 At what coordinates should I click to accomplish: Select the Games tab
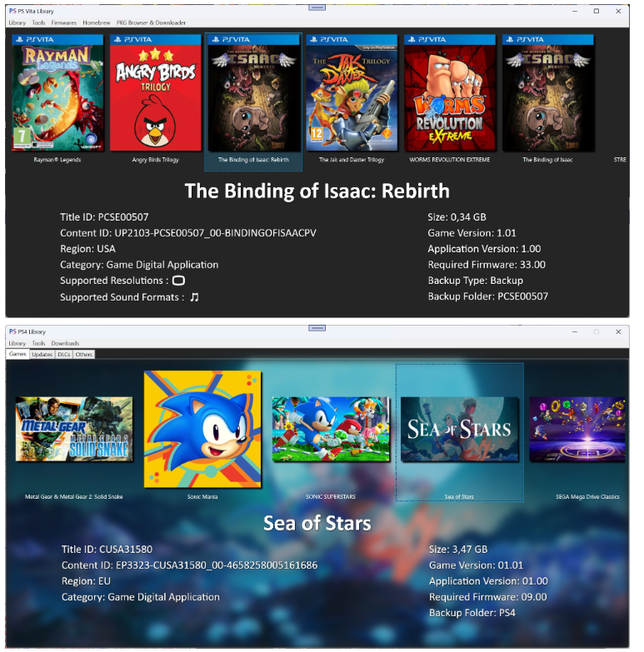[x=17, y=355]
